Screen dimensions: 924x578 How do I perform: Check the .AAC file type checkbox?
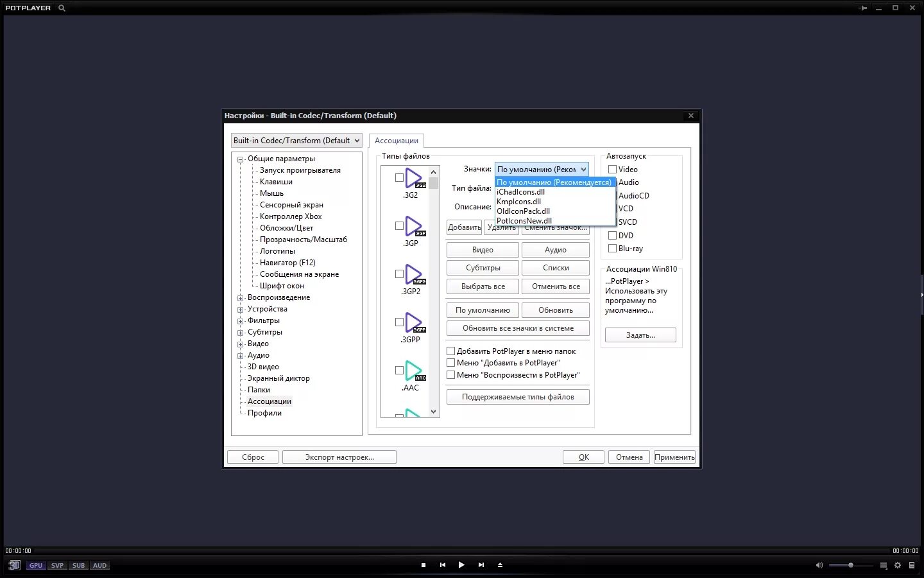(399, 371)
